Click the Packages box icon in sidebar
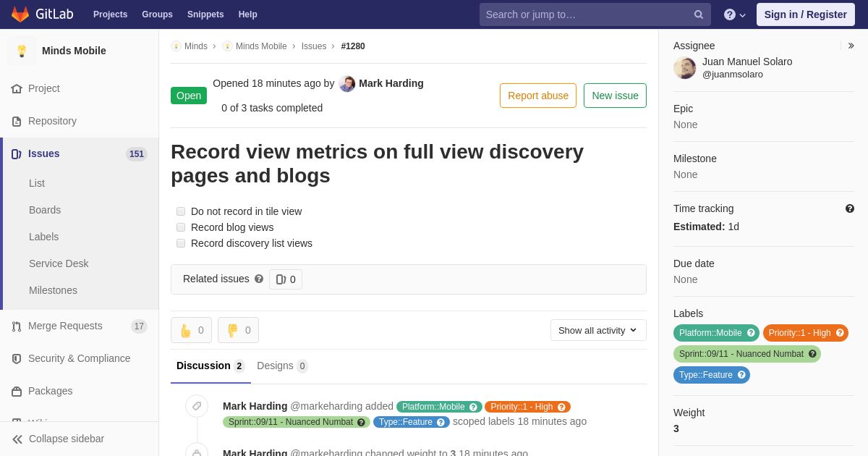This screenshot has width=868, height=456. point(17,391)
